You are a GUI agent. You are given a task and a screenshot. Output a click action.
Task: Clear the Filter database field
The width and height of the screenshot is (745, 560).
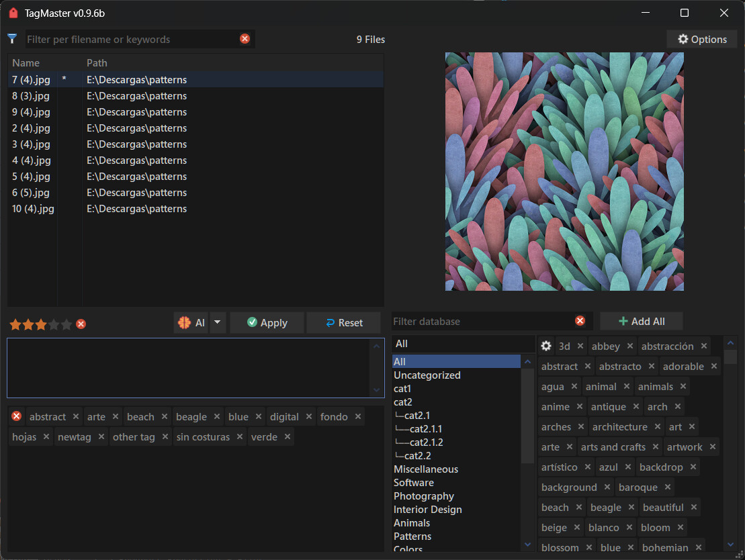[x=580, y=321]
